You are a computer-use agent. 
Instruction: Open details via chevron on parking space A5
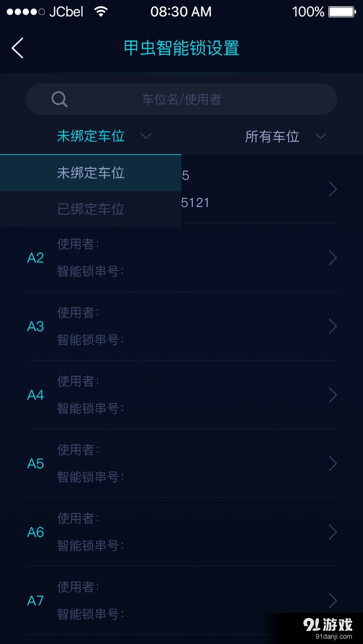pos(333,464)
